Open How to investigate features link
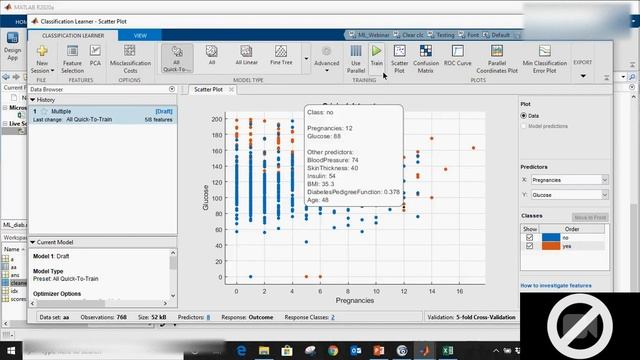Screen dimensions: 640x360 tap(556, 286)
